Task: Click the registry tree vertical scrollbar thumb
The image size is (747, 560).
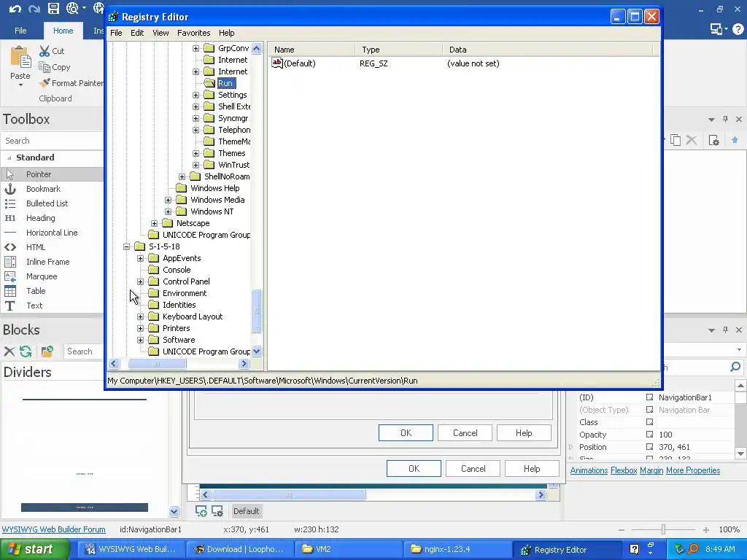Action: coord(256,311)
